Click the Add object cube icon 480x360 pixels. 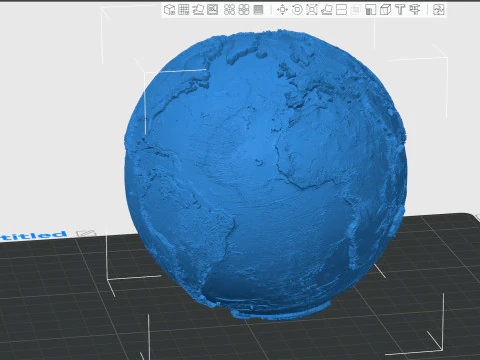169,10
